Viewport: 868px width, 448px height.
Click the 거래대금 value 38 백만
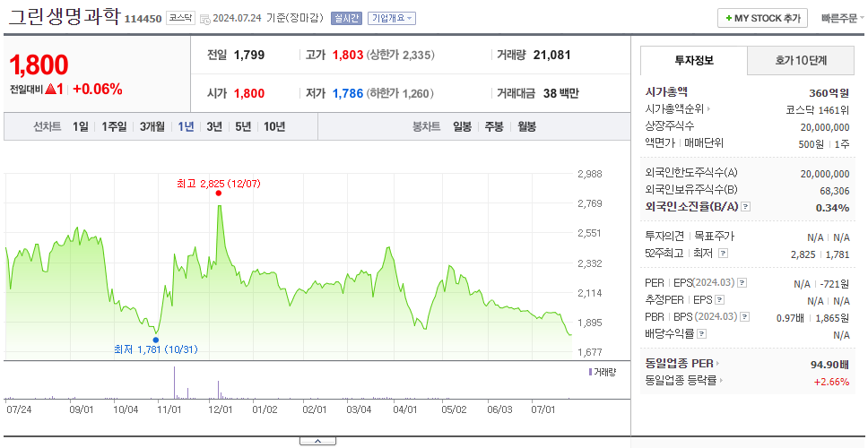(560, 93)
